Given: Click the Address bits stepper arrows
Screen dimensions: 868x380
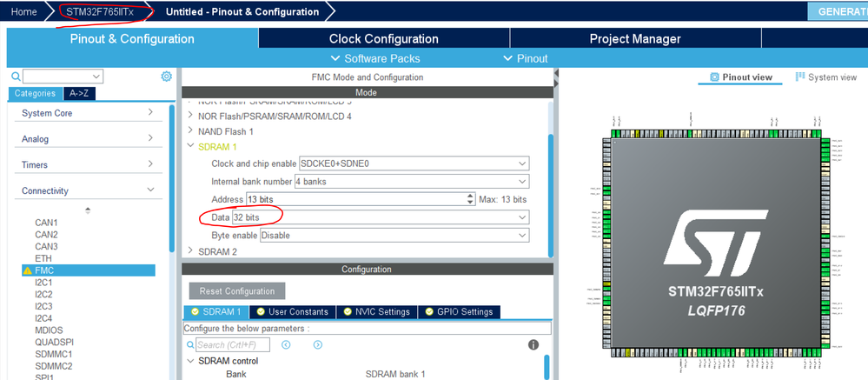Looking at the screenshot, I should point(471,199).
